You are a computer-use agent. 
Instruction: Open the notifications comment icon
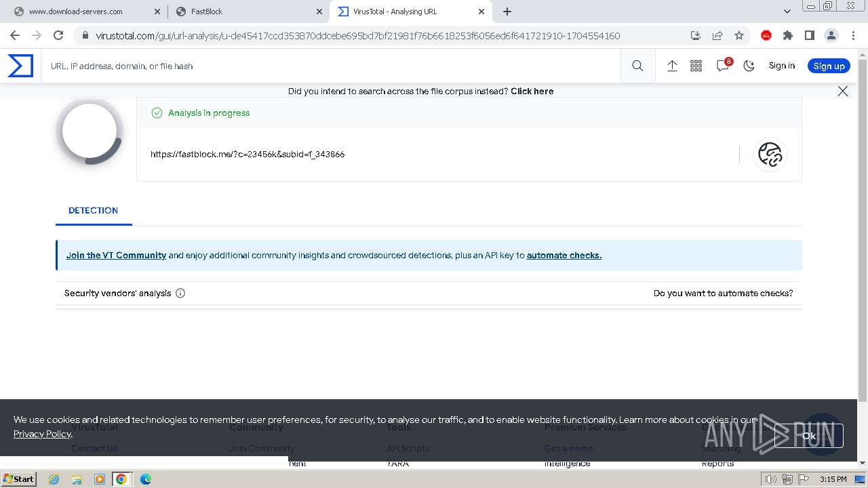pos(723,66)
